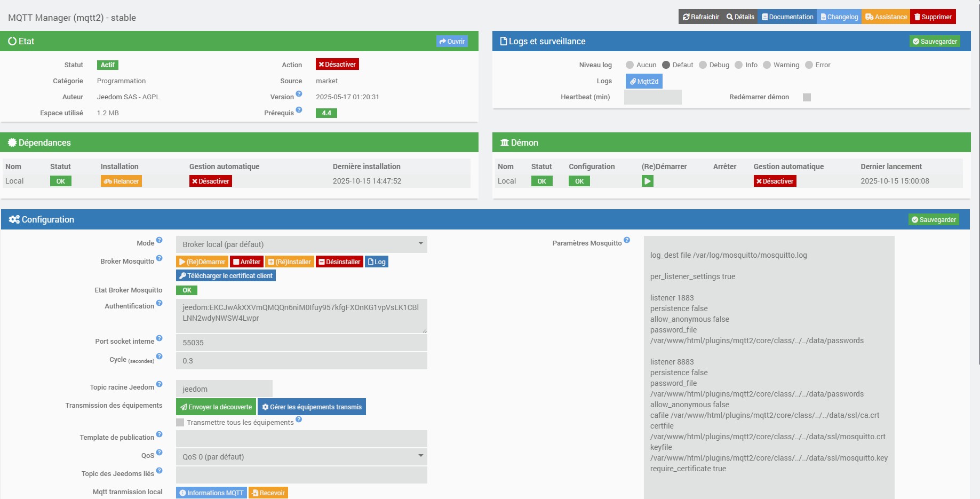Click Relancer to reinstall dependencies
This screenshot has height=499, width=980.
(x=121, y=181)
